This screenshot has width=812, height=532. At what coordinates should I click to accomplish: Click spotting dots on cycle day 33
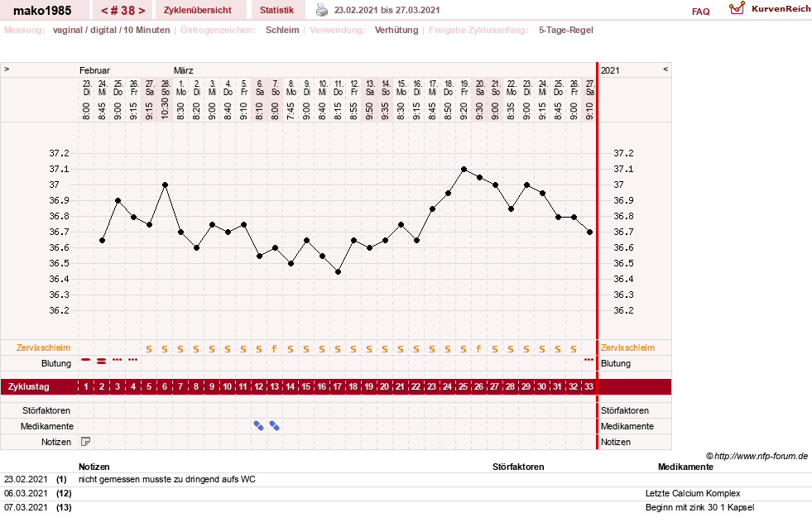pos(589,359)
